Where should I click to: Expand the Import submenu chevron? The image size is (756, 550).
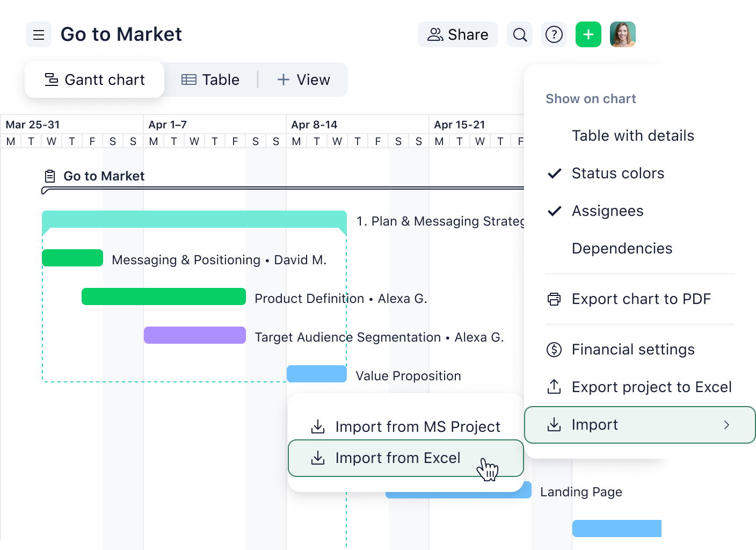[x=728, y=425]
